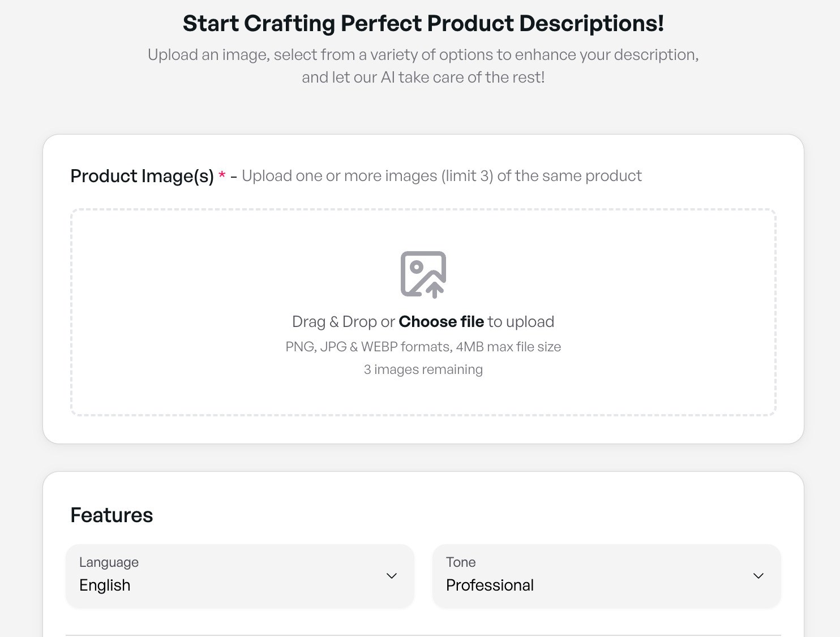Click the 3 images remaining text

(423, 369)
